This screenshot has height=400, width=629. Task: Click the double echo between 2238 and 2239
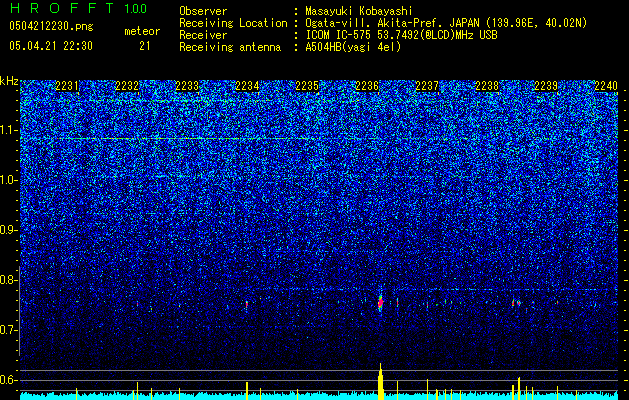(516, 303)
